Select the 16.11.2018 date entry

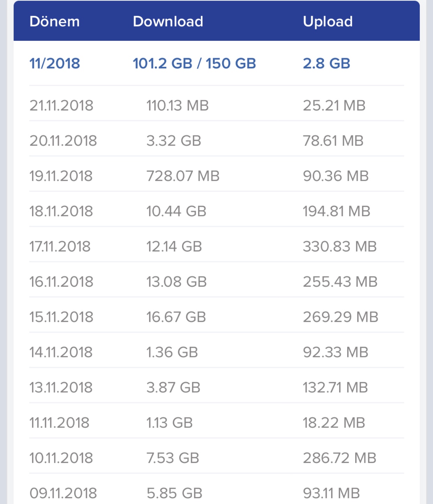click(61, 281)
